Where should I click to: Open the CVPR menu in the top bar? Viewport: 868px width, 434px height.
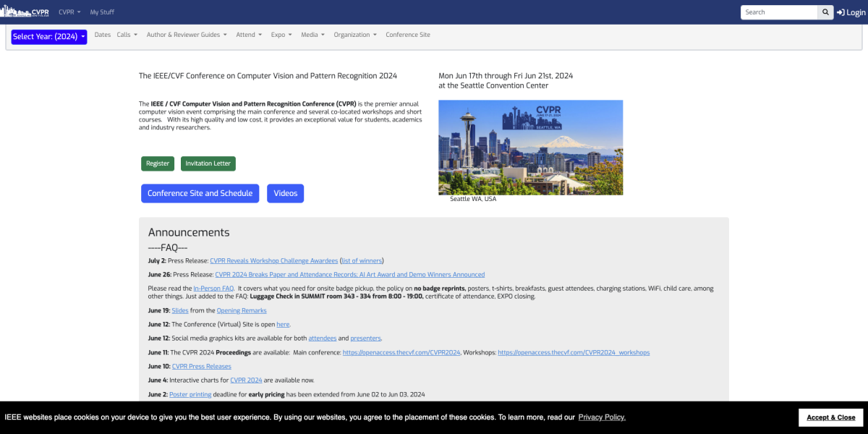[69, 12]
